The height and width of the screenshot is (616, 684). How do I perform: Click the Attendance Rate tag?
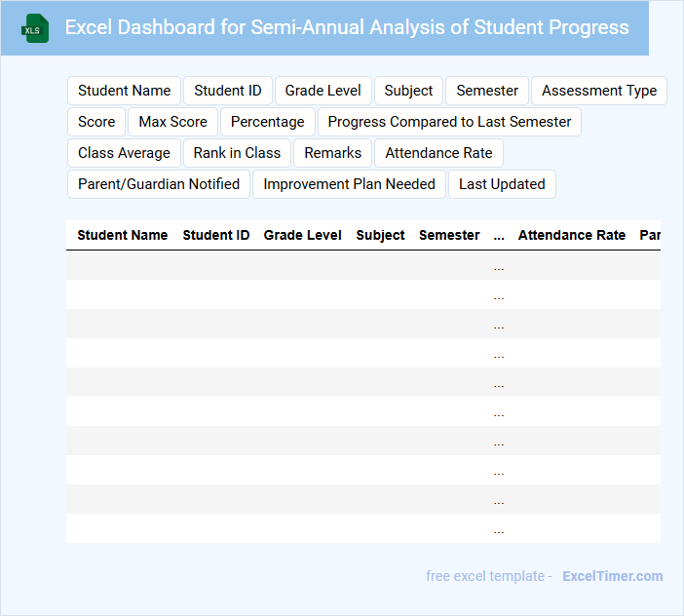[438, 153]
